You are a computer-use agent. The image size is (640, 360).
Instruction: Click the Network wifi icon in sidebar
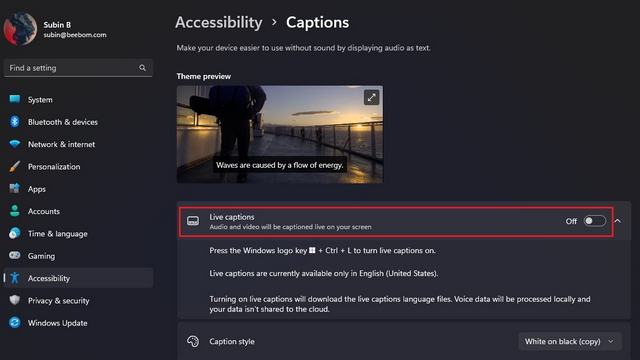point(15,144)
